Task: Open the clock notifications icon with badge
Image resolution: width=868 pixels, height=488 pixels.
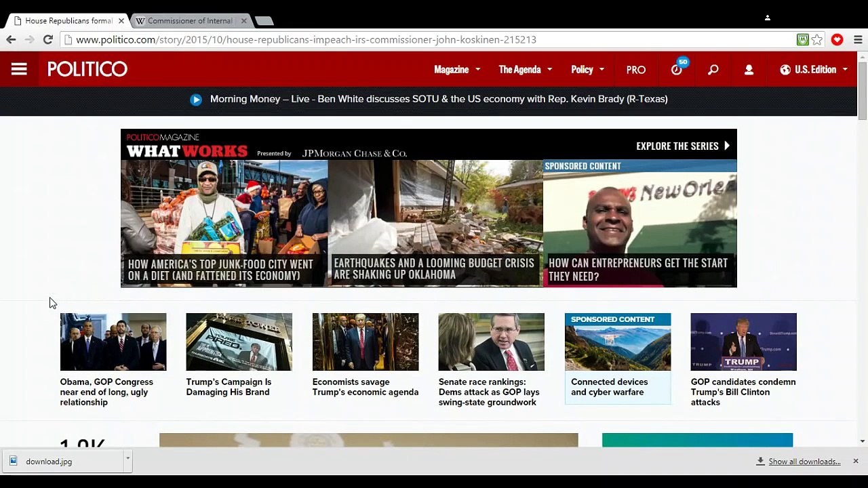Action: [x=677, y=68]
